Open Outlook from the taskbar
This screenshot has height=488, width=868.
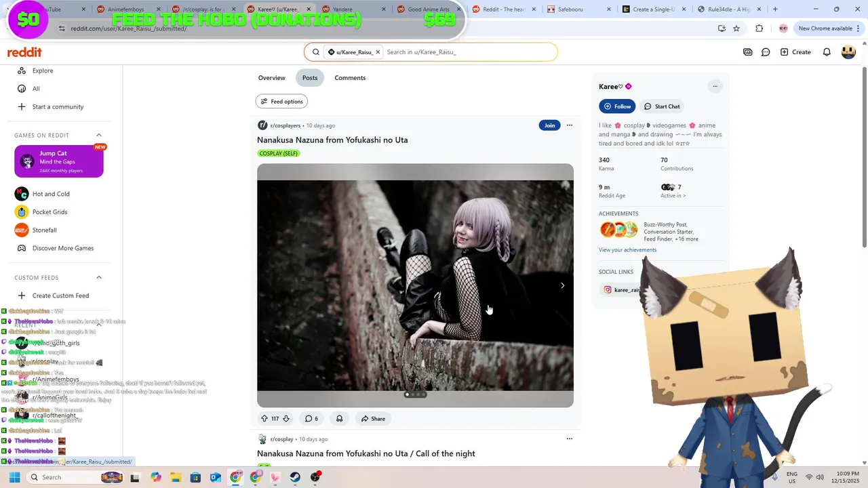pos(216,477)
